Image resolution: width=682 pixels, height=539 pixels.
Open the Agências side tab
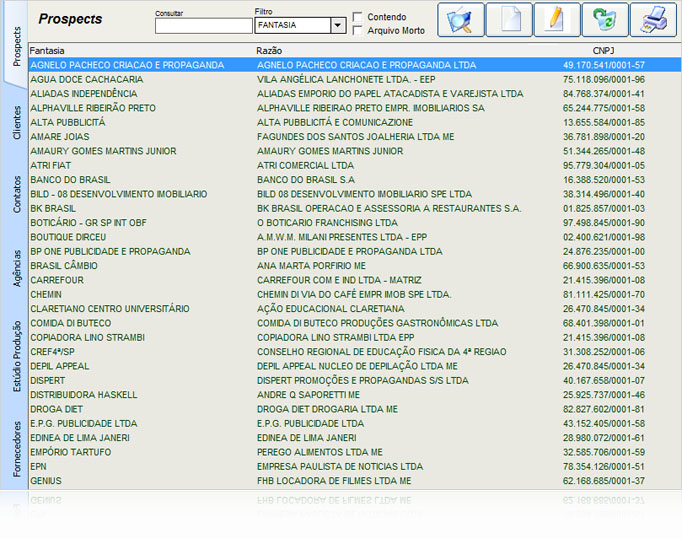point(17,268)
